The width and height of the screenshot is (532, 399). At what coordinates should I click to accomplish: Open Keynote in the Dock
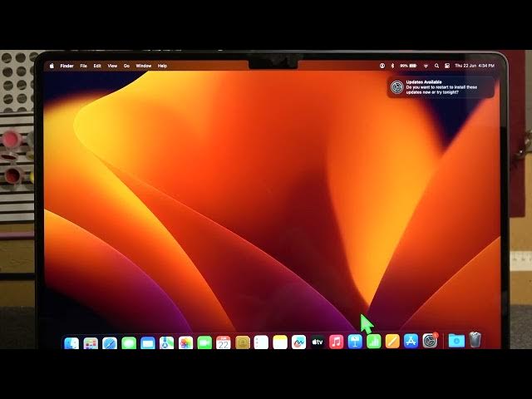coord(355,342)
